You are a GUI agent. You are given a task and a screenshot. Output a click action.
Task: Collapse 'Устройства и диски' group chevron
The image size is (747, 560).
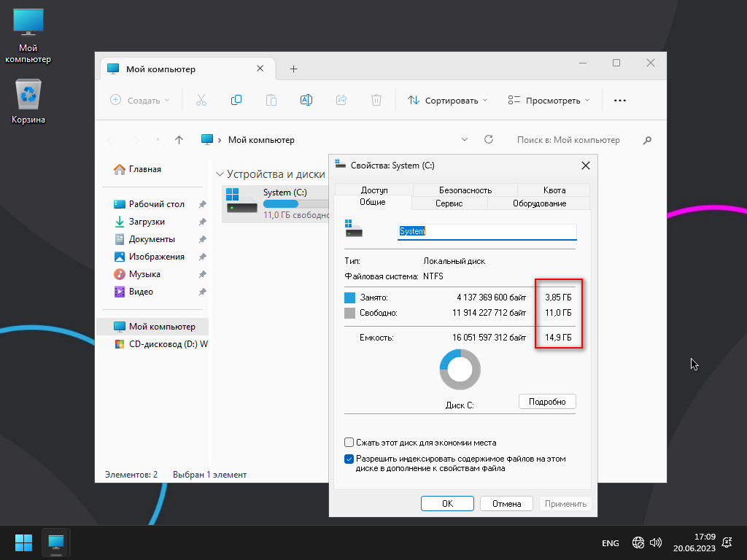click(x=220, y=174)
